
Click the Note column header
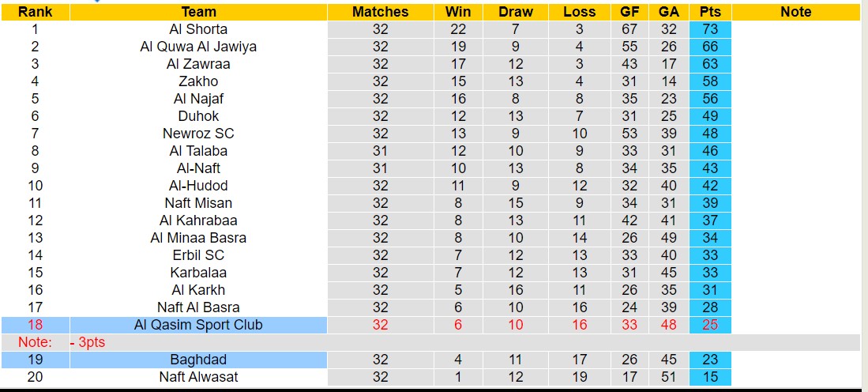click(795, 12)
